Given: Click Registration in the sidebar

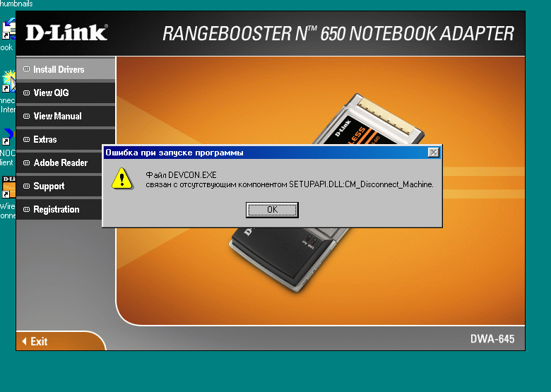Looking at the screenshot, I should point(60,209).
